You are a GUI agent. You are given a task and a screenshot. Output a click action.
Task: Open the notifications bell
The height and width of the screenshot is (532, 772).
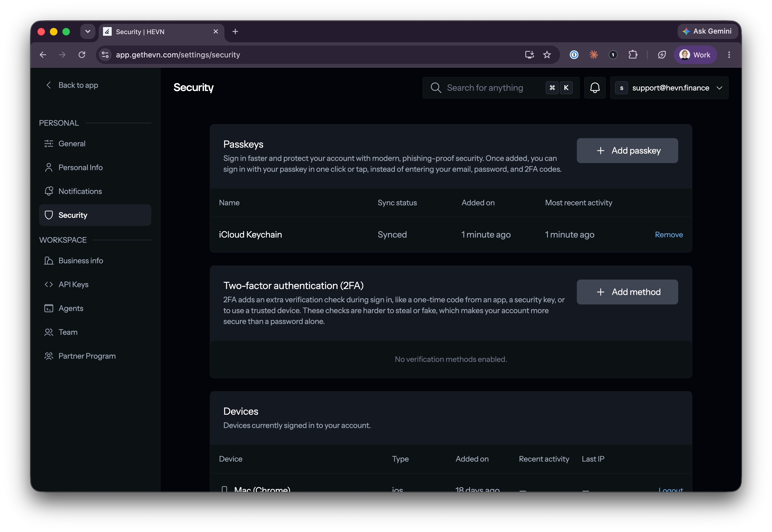(595, 88)
